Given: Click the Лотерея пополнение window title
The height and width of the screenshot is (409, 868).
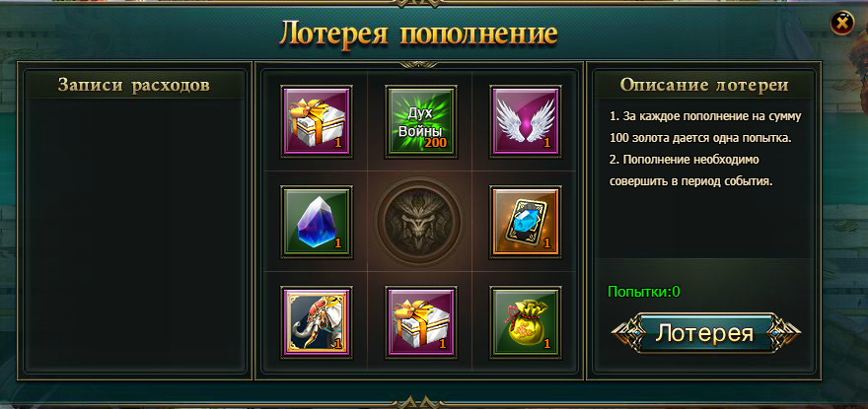Looking at the screenshot, I should (x=418, y=34).
